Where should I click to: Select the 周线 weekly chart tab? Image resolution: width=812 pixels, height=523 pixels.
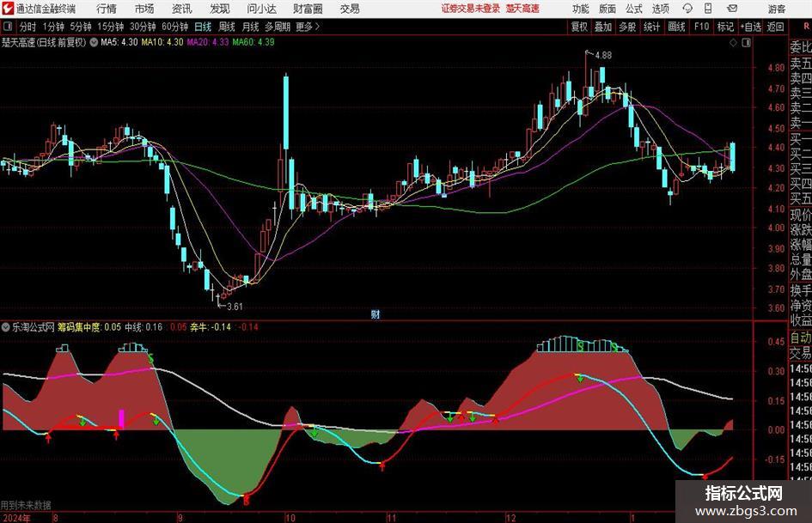227,27
